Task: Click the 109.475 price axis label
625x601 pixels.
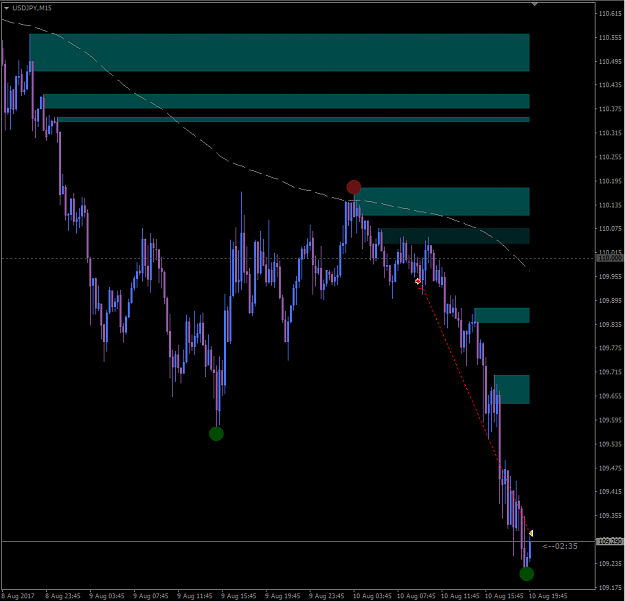Action: coord(610,468)
